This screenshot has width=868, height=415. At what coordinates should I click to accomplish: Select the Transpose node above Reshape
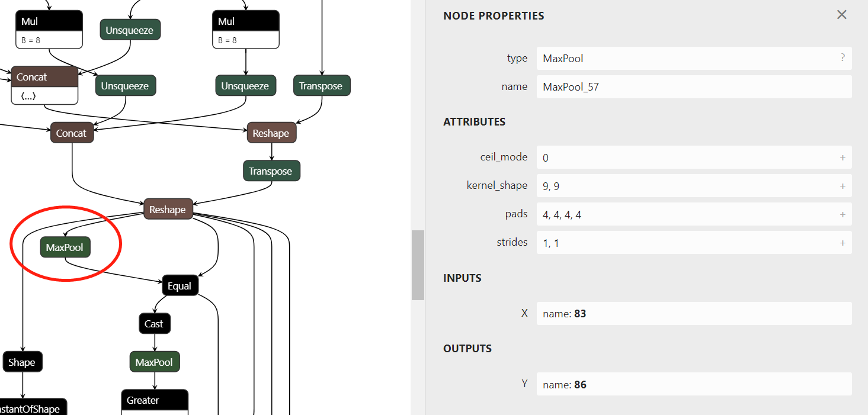(x=321, y=86)
